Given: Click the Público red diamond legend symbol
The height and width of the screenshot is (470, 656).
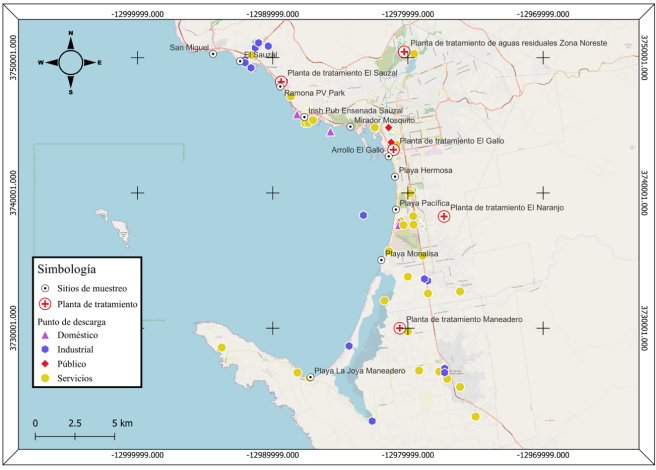Looking at the screenshot, I should point(44,364).
